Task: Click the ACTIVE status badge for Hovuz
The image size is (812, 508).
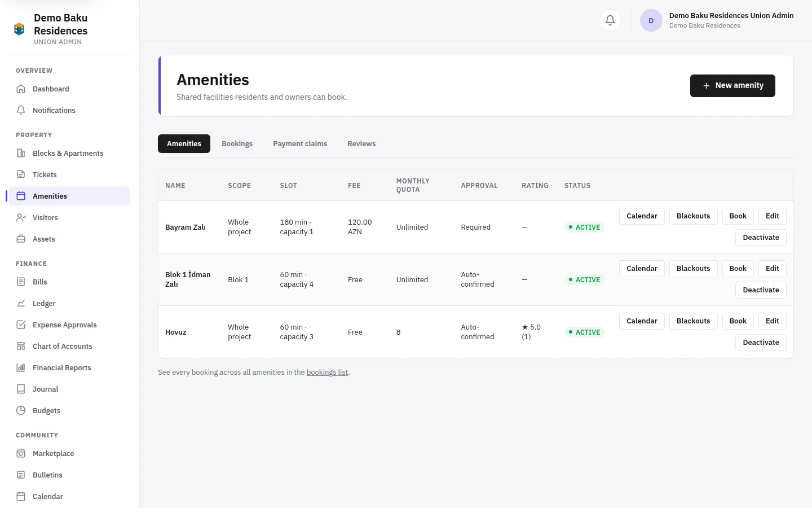Action: (x=584, y=332)
